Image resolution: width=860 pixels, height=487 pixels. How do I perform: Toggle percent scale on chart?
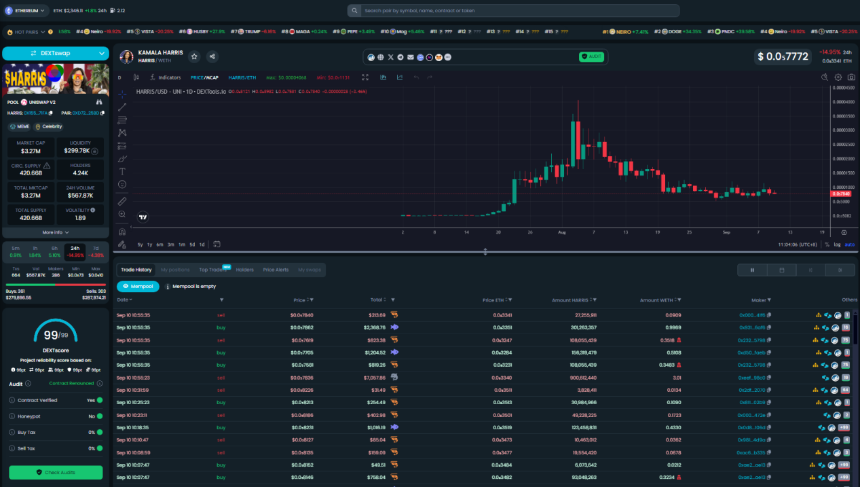[827, 245]
